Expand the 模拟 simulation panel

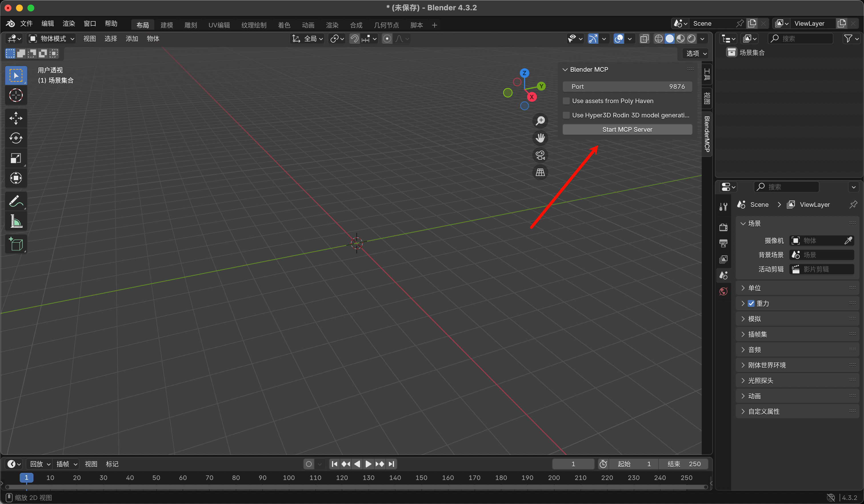[x=743, y=319]
